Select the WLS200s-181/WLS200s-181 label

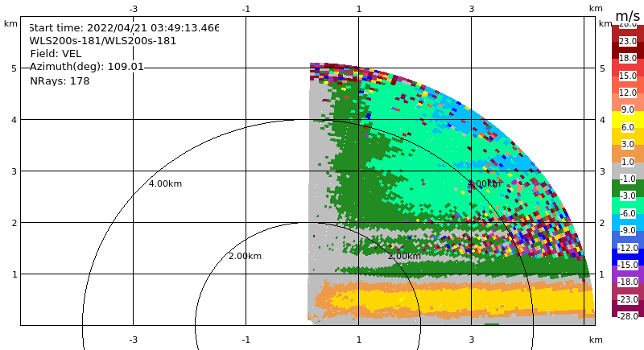click(103, 41)
